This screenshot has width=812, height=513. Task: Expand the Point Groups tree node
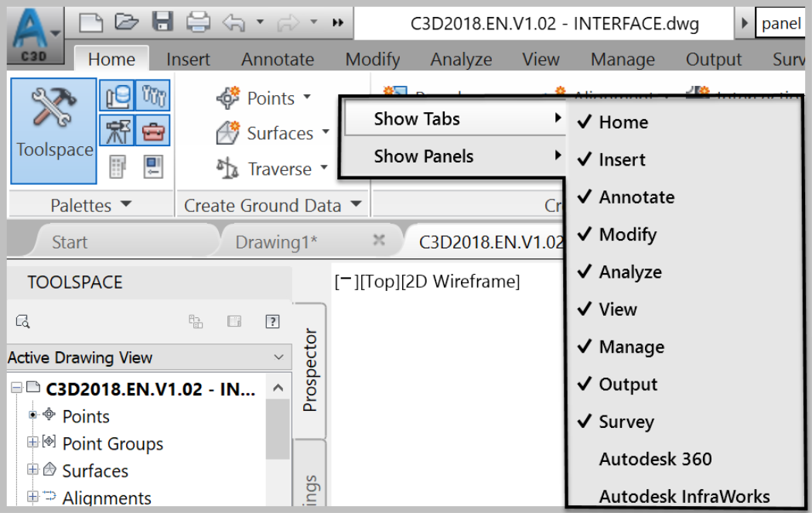[x=32, y=442]
